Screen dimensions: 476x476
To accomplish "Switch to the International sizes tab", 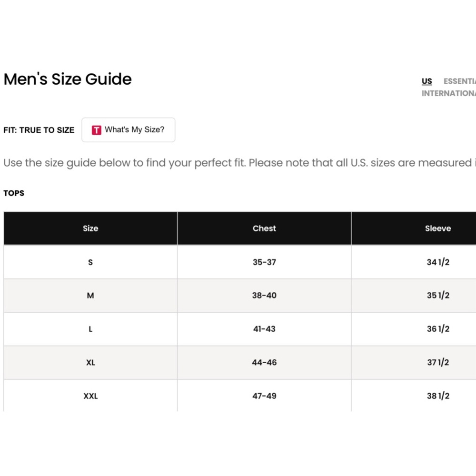I will tap(449, 93).
